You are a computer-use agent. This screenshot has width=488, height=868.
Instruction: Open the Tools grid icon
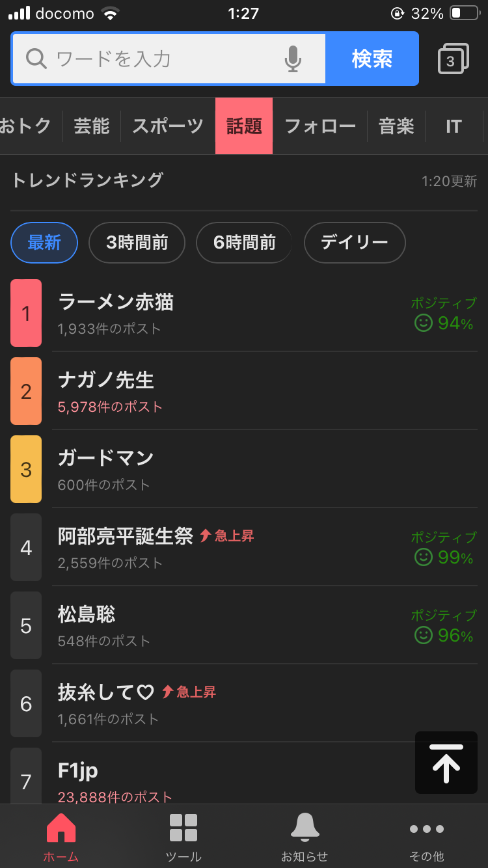click(183, 837)
